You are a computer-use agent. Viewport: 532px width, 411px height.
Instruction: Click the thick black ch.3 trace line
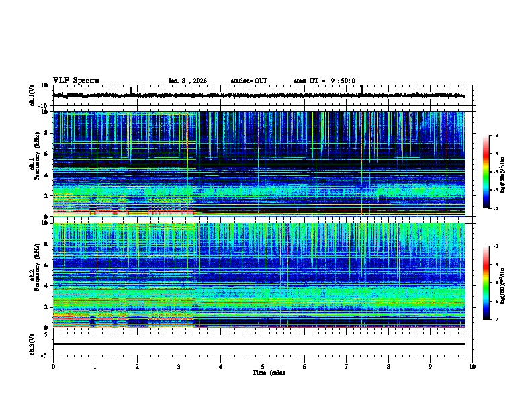(259, 344)
